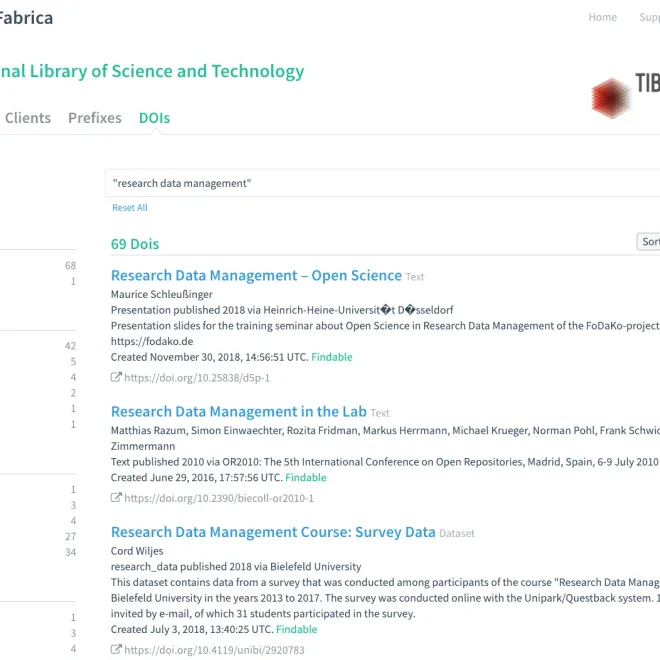The height and width of the screenshot is (660, 660).
Task: Expand the Sort dropdown
Action: [x=649, y=242]
